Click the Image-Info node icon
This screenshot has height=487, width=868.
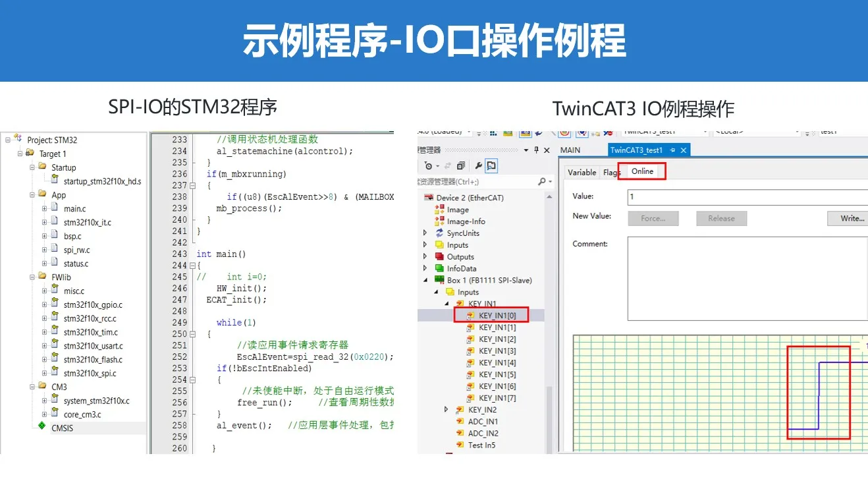(440, 221)
